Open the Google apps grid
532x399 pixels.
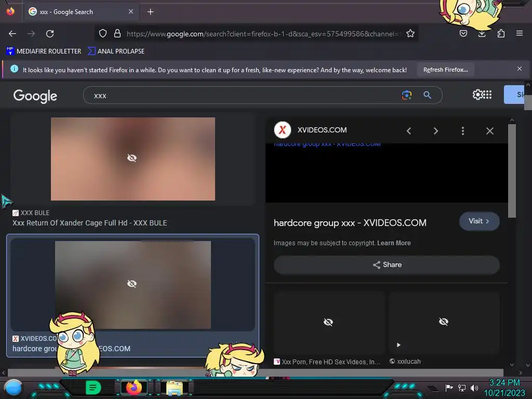pyautogui.click(x=487, y=95)
